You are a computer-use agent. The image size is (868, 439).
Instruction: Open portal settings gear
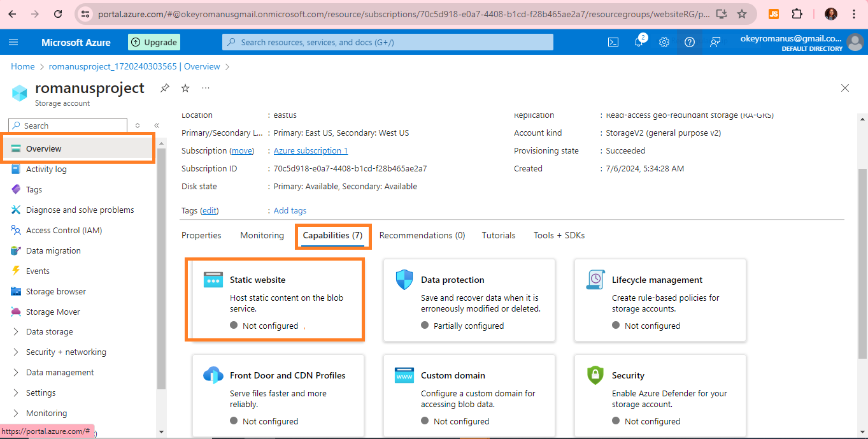click(664, 42)
